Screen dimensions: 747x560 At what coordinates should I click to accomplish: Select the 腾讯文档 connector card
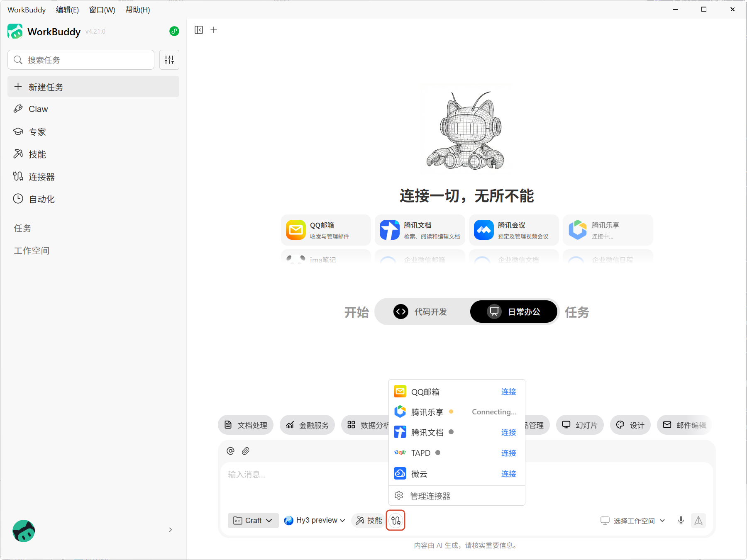[420, 230]
